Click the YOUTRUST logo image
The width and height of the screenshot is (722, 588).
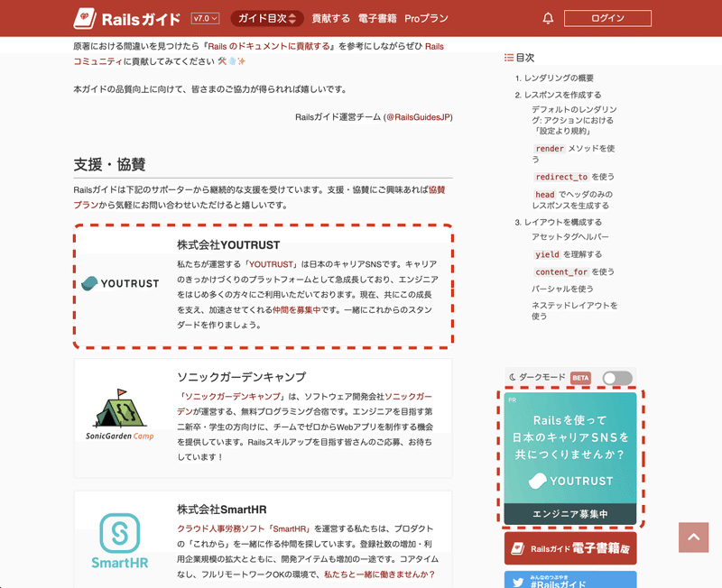[120, 283]
